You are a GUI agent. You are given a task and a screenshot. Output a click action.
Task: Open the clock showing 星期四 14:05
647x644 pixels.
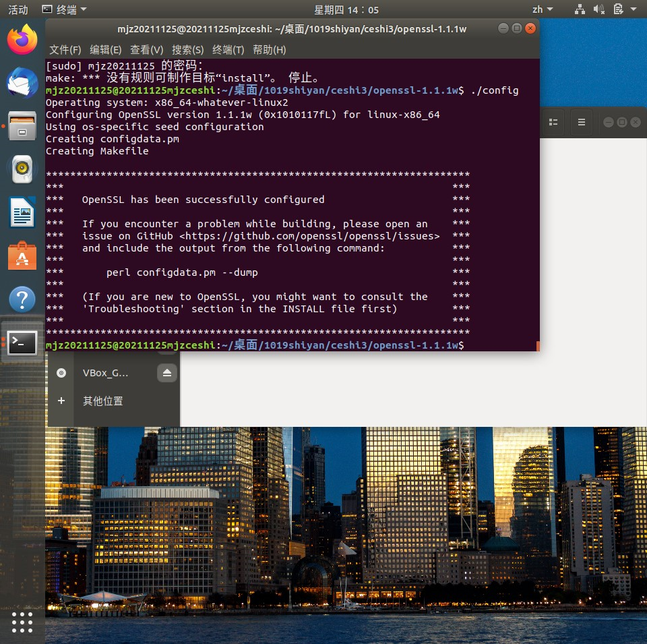(x=346, y=9)
